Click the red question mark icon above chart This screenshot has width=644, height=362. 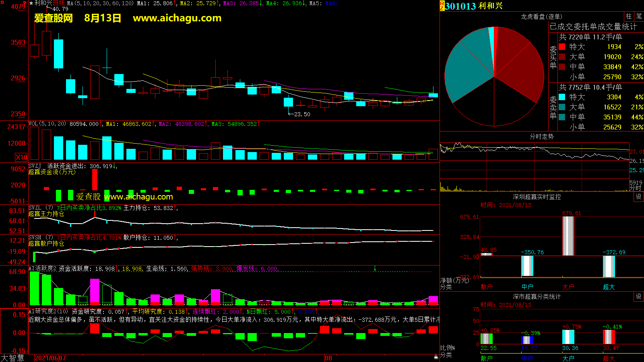[25, 3]
